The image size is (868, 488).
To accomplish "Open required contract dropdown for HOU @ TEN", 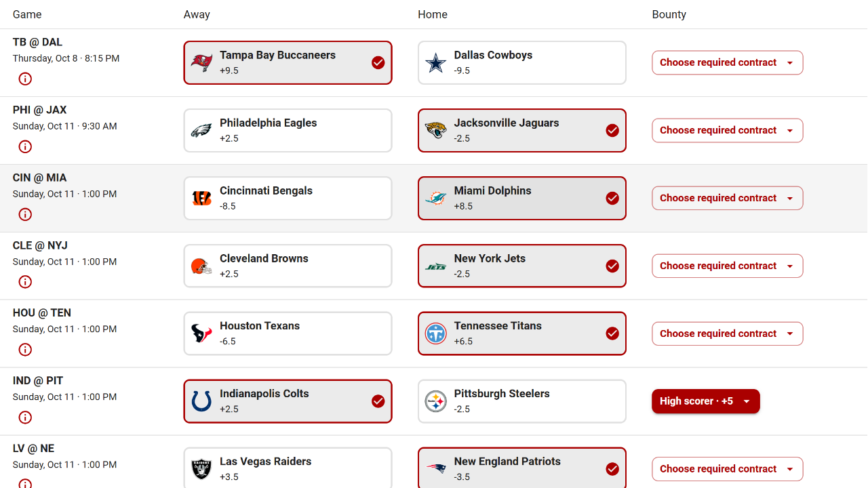I will click(x=728, y=333).
